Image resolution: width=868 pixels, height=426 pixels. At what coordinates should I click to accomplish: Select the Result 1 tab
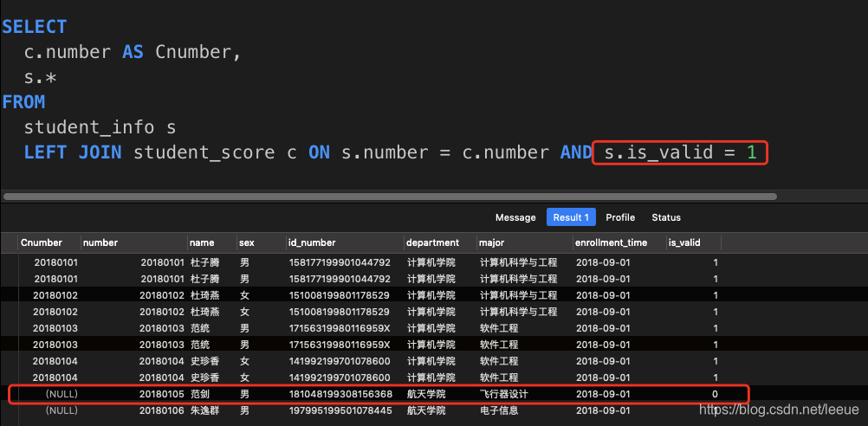pos(571,217)
